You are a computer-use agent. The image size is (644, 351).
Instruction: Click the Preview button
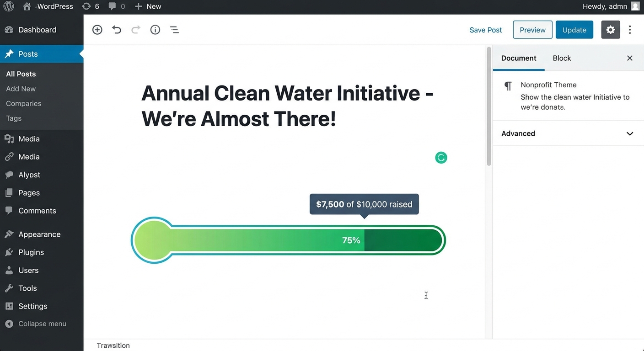pyautogui.click(x=532, y=30)
